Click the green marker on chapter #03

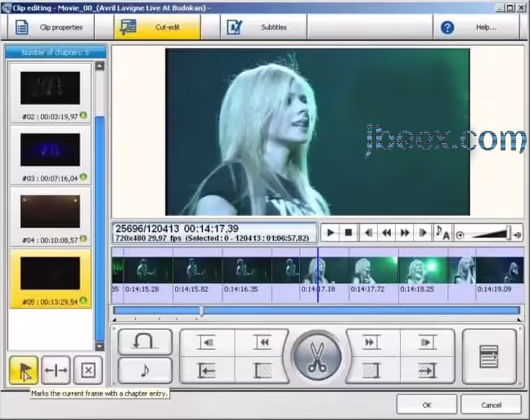[x=83, y=177]
